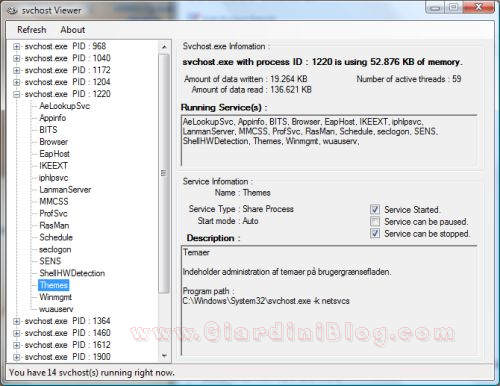This screenshot has width=500, height=386.
Task: Expand svchost.exe PID 968 node
Action: 16,46
